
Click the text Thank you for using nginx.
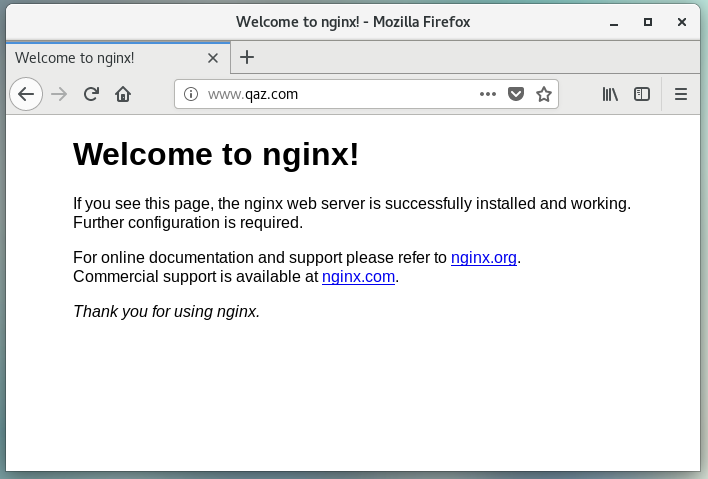pos(167,312)
